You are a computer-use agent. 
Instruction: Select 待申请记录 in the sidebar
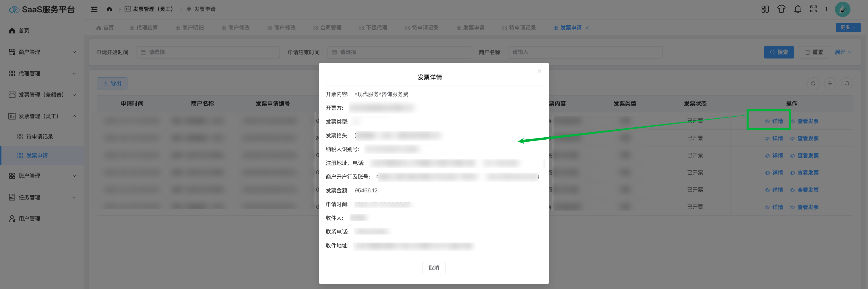tap(39, 136)
